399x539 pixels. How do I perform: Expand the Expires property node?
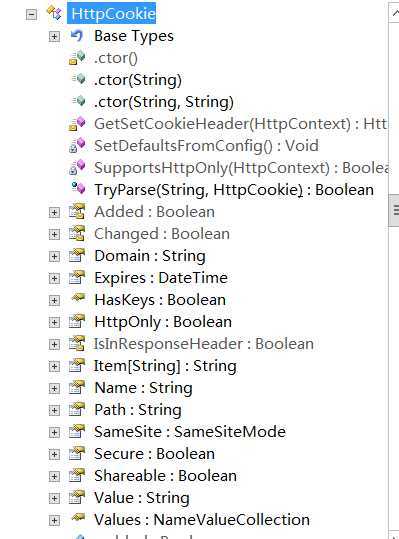54,278
